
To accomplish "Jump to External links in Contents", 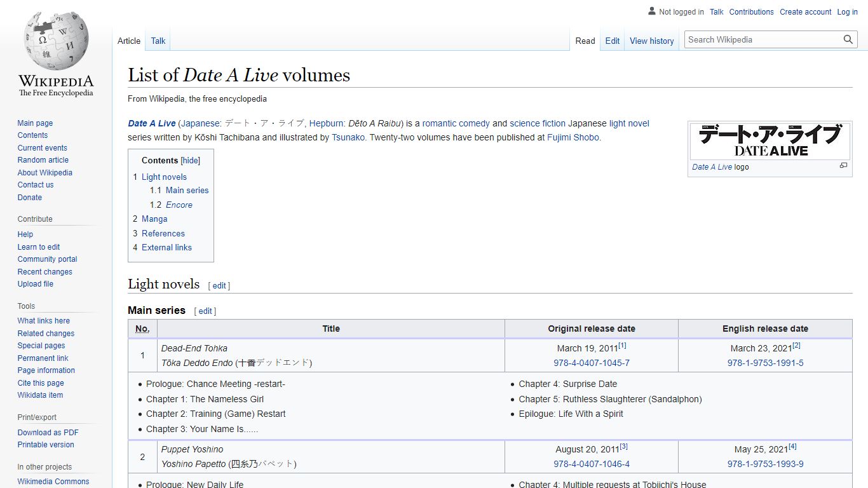I will 166,248.
